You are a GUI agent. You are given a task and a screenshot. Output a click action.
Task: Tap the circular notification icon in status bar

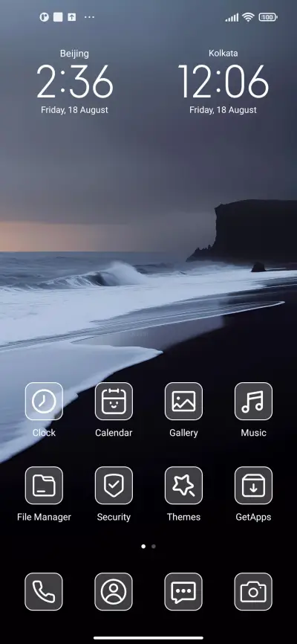pyautogui.click(x=44, y=17)
